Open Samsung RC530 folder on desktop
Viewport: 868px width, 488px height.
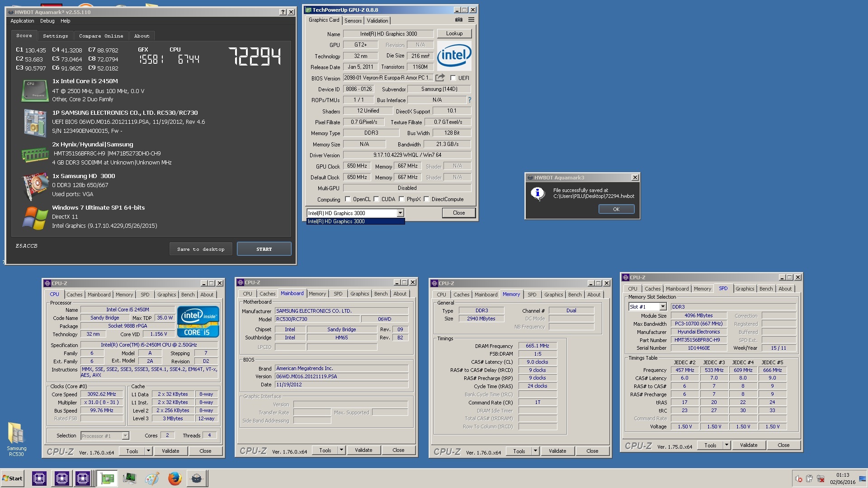16,439
